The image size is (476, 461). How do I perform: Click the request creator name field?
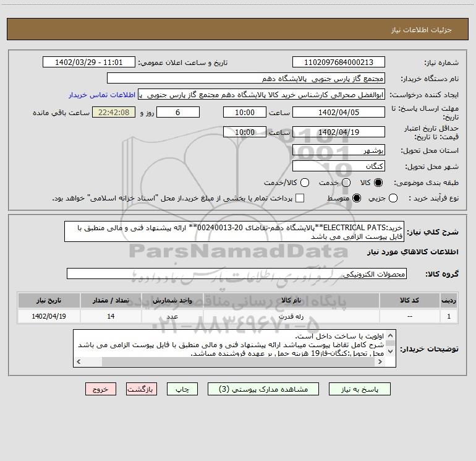[x=261, y=95]
